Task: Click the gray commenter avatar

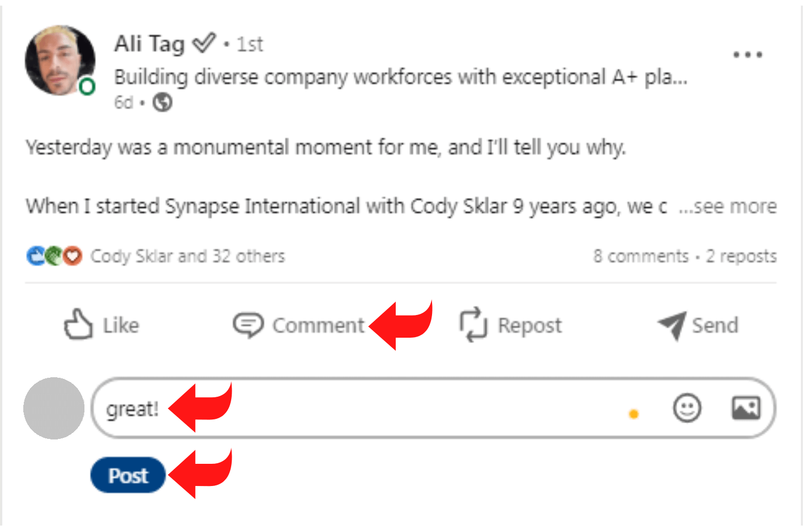Action: click(x=54, y=409)
